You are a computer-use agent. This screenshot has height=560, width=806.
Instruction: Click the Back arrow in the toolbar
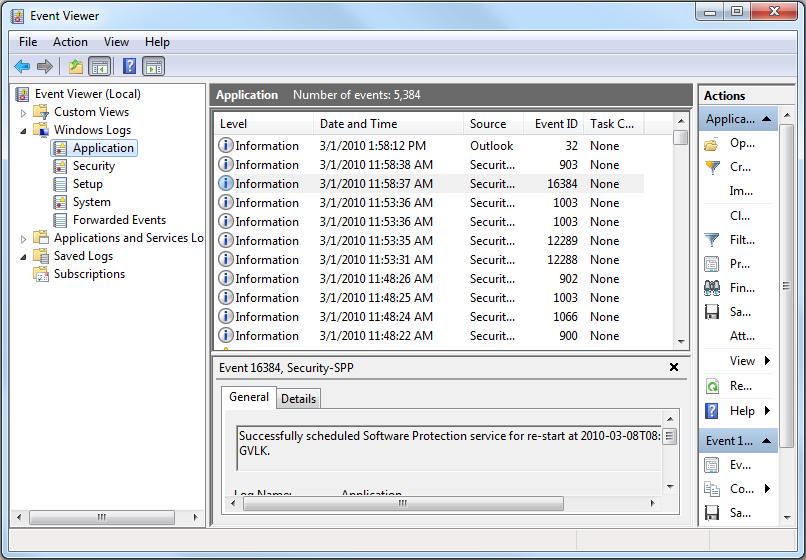[22, 67]
